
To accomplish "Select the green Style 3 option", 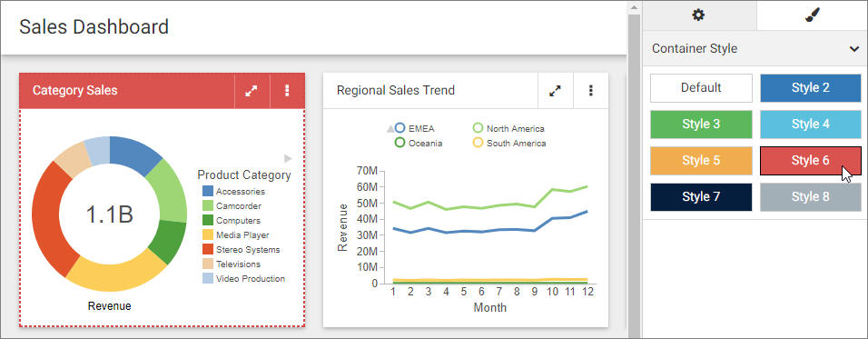I will point(701,125).
